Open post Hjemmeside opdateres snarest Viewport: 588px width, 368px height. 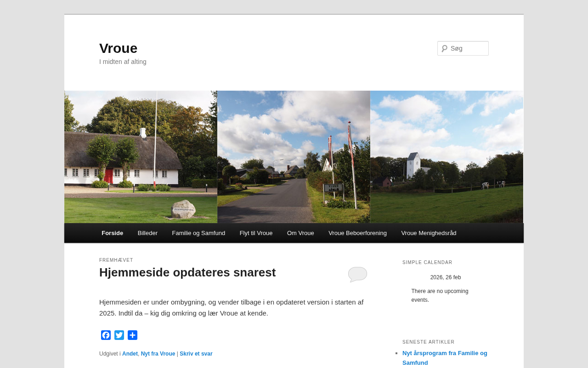pyautogui.click(x=187, y=272)
